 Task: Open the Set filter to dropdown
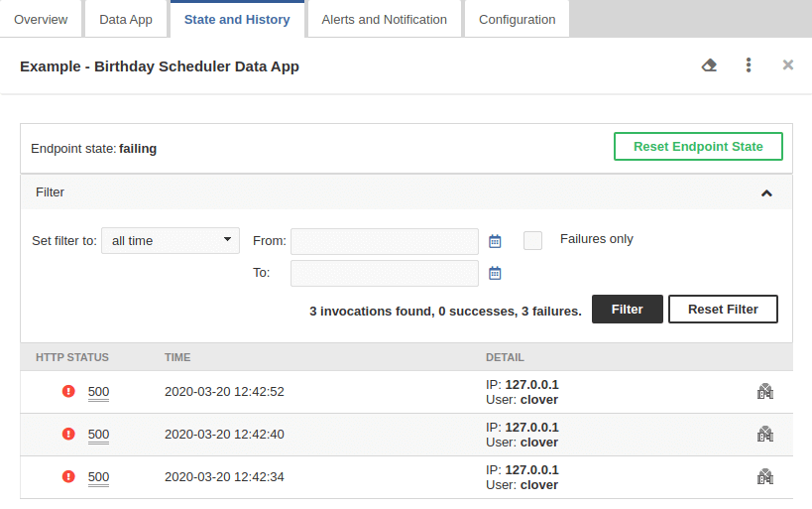(171, 240)
